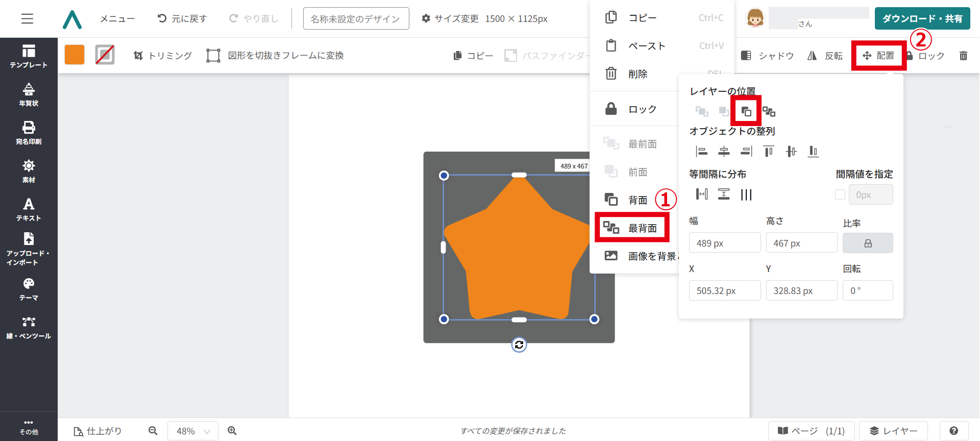
Task: Select the テキスト tool in sidebar
Action: pyautogui.click(x=29, y=209)
